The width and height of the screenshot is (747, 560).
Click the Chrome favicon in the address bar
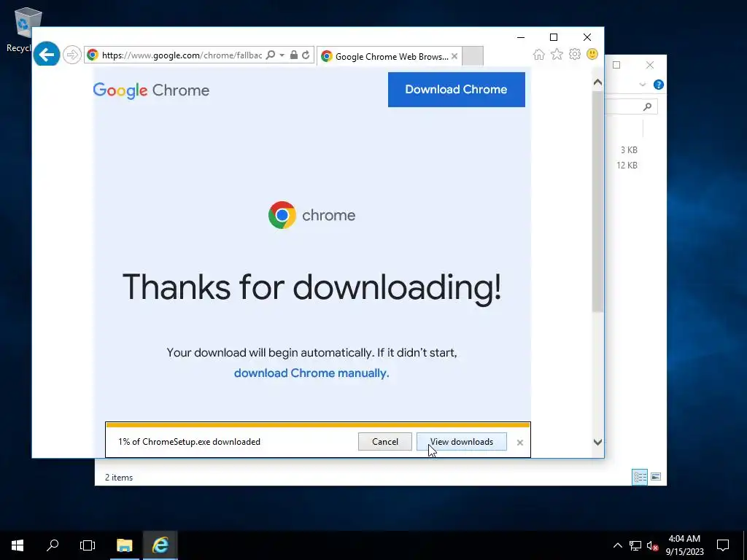pyautogui.click(x=93, y=55)
